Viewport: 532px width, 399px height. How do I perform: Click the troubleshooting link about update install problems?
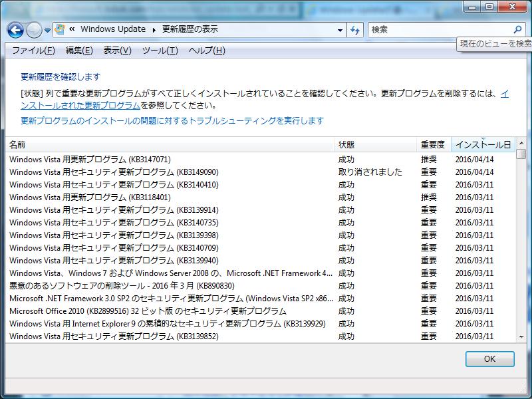172,120
